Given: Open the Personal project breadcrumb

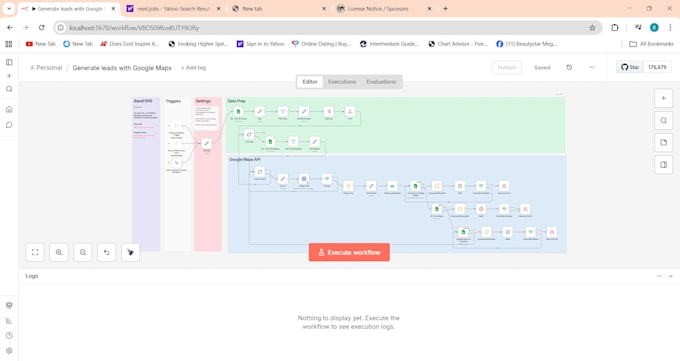Looking at the screenshot, I should tap(46, 68).
